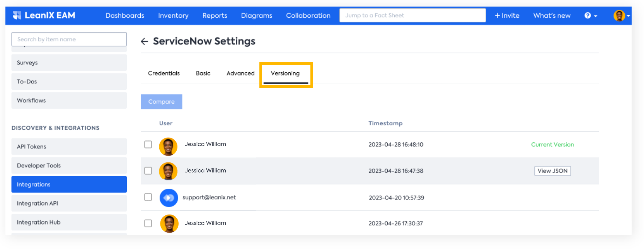The image size is (644, 249).
Task: Click Jessica William's avatar in the 17:30:37 row
Action: 169,223
